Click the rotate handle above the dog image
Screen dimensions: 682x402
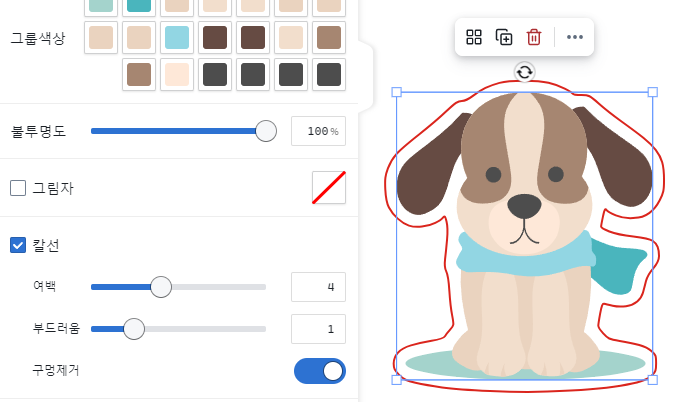point(525,71)
